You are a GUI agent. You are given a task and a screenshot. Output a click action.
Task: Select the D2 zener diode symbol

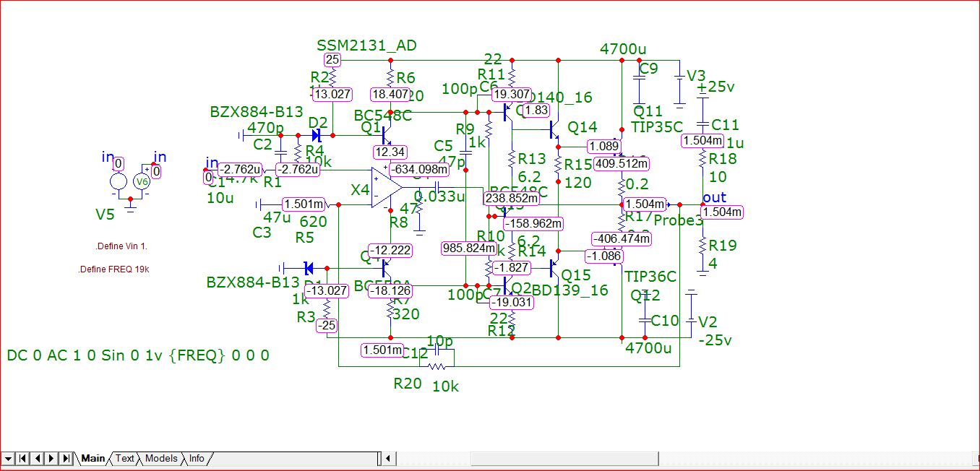click(x=316, y=134)
